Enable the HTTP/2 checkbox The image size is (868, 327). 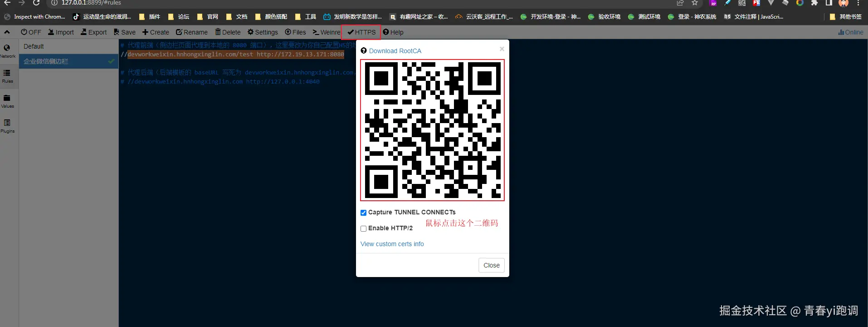(363, 228)
